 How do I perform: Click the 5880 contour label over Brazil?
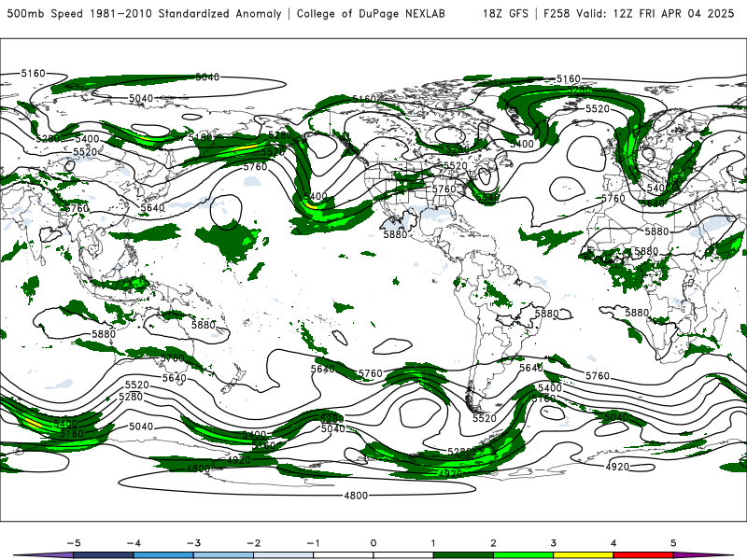pyautogui.click(x=546, y=314)
